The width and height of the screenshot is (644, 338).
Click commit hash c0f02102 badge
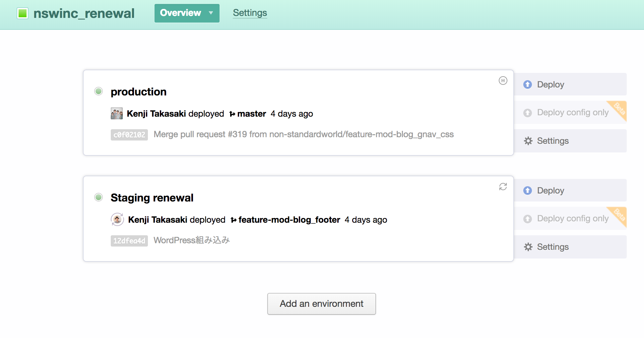tap(129, 135)
